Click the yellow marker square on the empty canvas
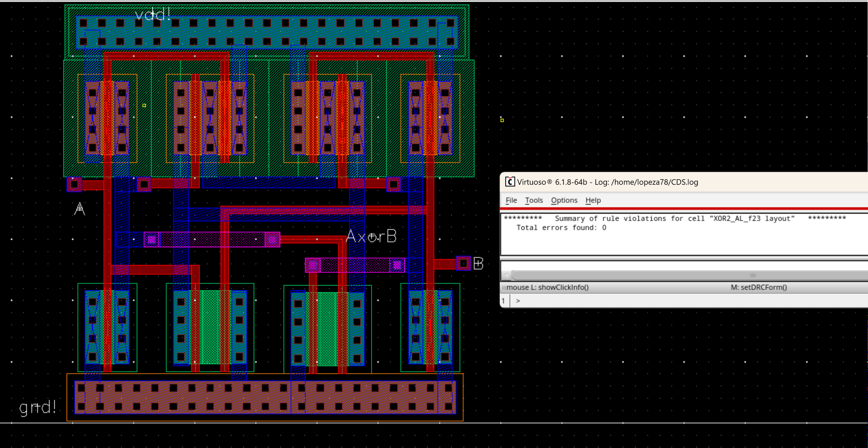868x448 pixels. pyautogui.click(x=502, y=120)
